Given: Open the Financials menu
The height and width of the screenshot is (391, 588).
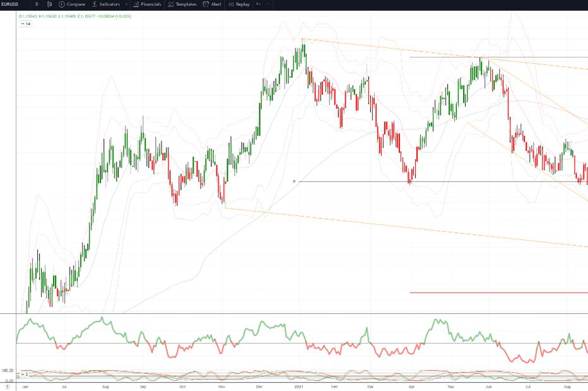Looking at the screenshot, I should click(x=147, y=4).
